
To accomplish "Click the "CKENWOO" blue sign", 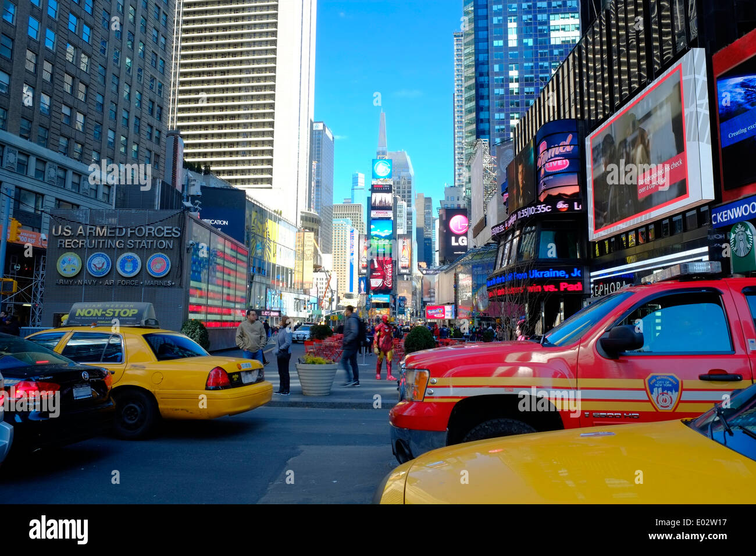I will [733, 212].
